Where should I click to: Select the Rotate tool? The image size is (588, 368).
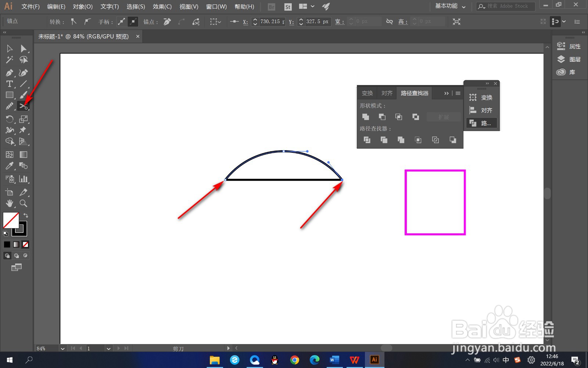coord(10,119)
